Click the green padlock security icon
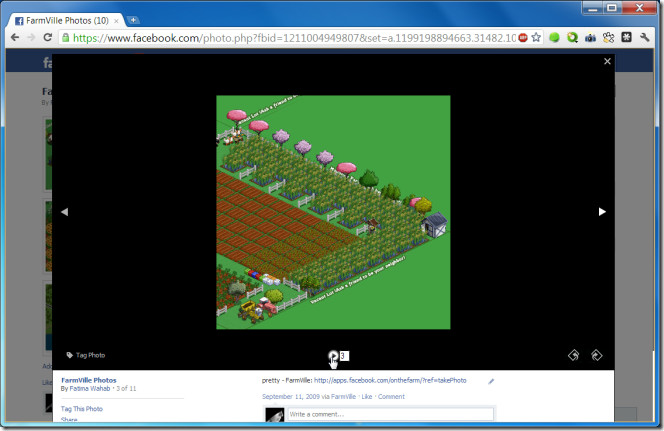 [x=65, y=38]
